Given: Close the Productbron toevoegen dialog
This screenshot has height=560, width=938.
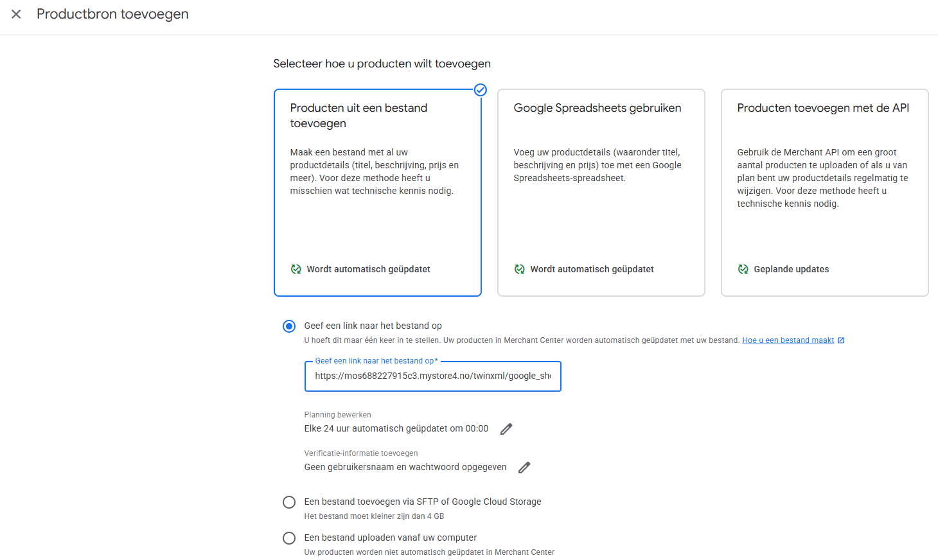Looking at the screenshot, I should [x=16, y=14].
